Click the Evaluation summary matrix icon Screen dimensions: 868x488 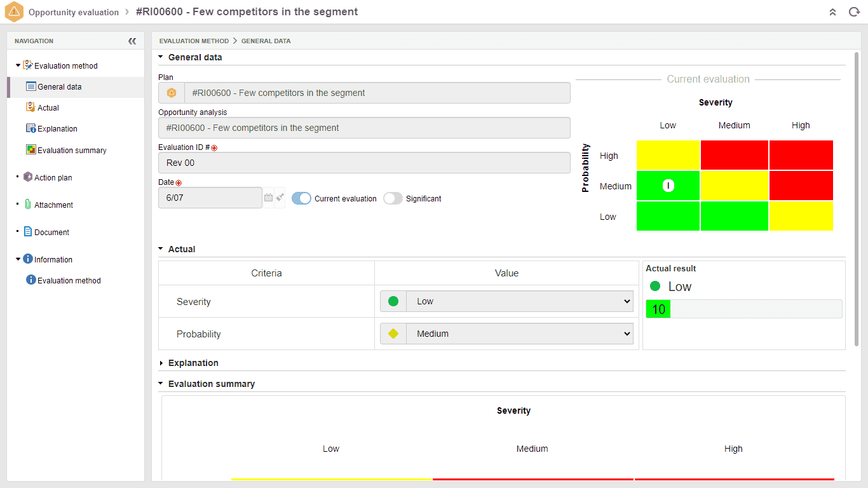click(x=31, y=150)
